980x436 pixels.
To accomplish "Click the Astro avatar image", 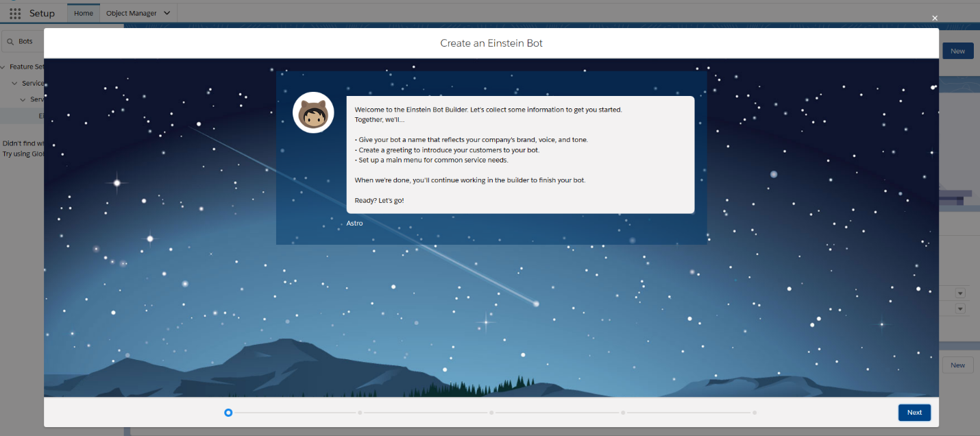I will [313, 112].
